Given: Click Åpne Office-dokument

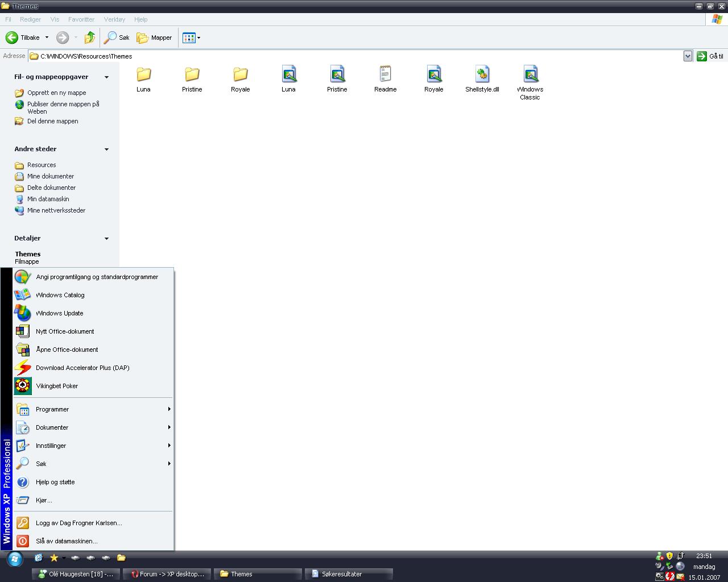Looking at the screenshot, I should pos(93,350).
